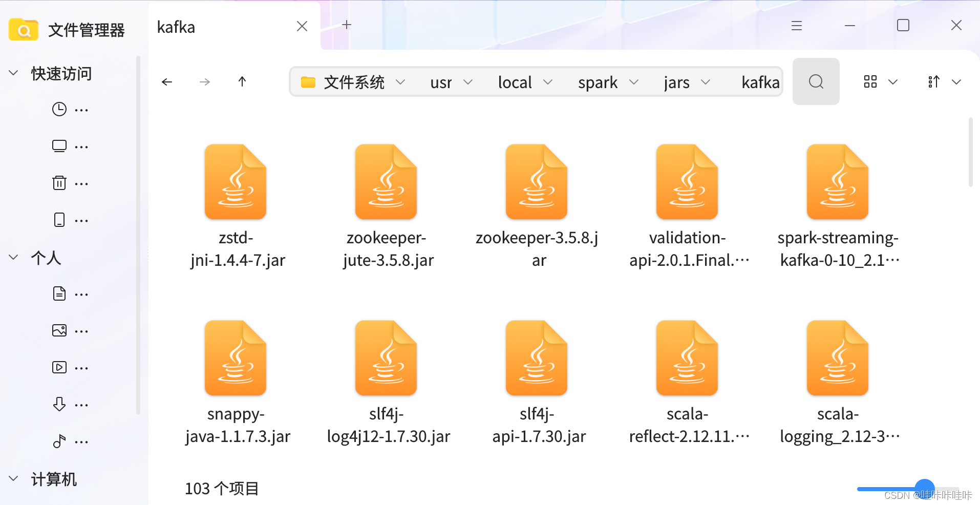Navigate to spark breadcrumb
The image size is (980, 505).
pos(598,82)
